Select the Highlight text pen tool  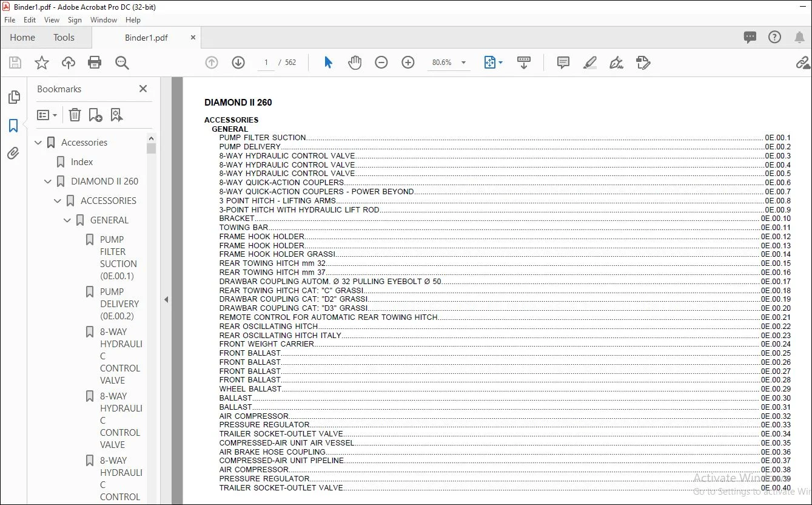click(x=590, y=63)
